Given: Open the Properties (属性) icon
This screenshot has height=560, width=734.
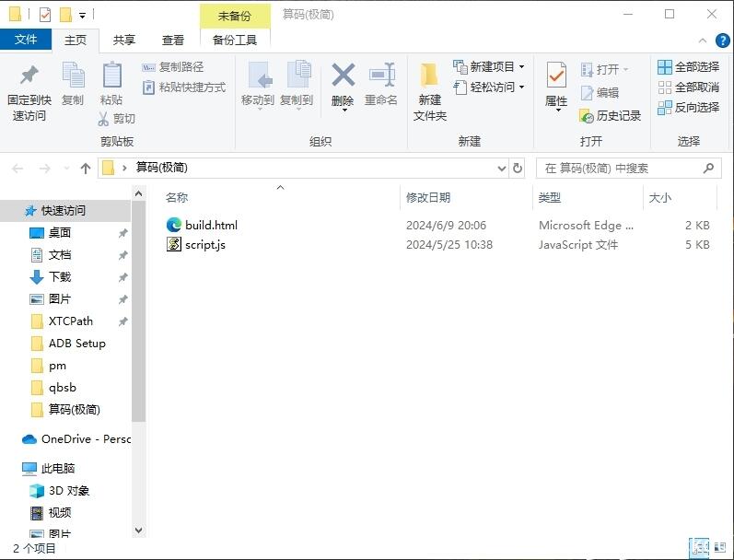Looking at the screenshot, I should pyautogui.click(x=556, y=76).
